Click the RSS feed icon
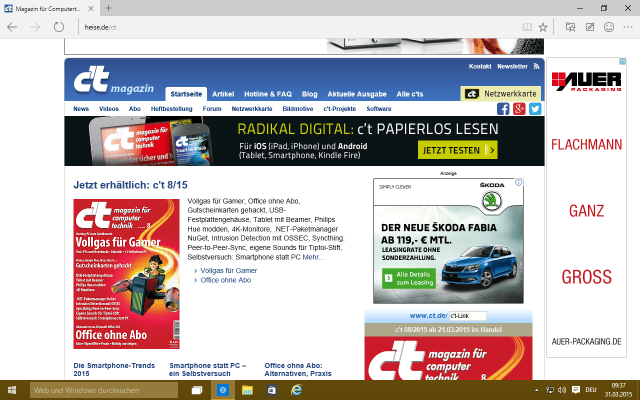The image size is (640, 400). coord(536,66)
